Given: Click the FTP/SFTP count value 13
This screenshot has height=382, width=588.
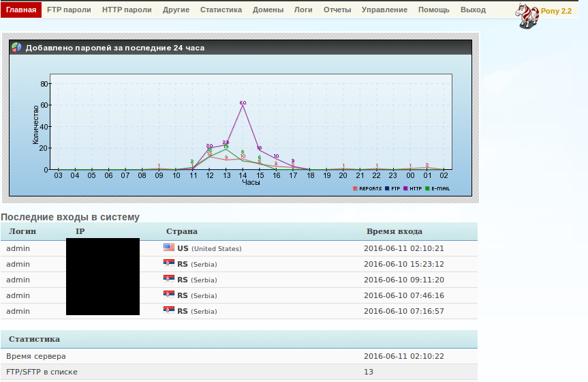Looking at the screenshot, I should point(369,372).
